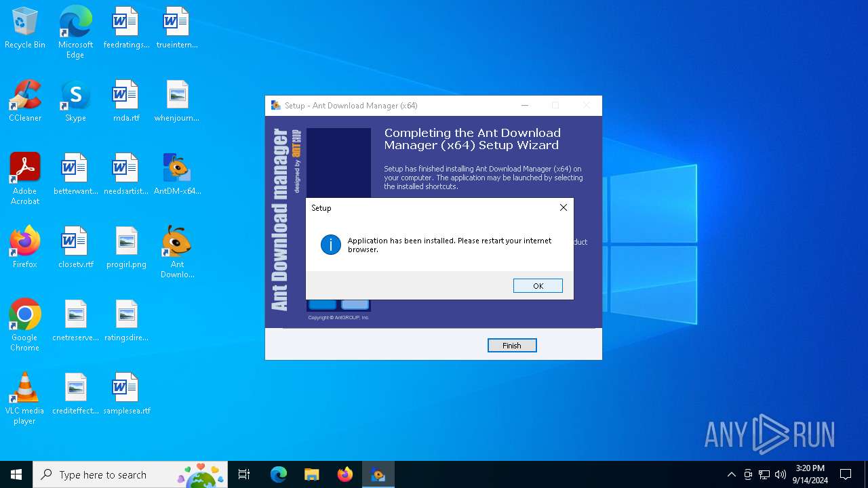This screenshot has width=868, height=488.
Task: Select the samplesea.rtf file icon
Action: point(126,394)
